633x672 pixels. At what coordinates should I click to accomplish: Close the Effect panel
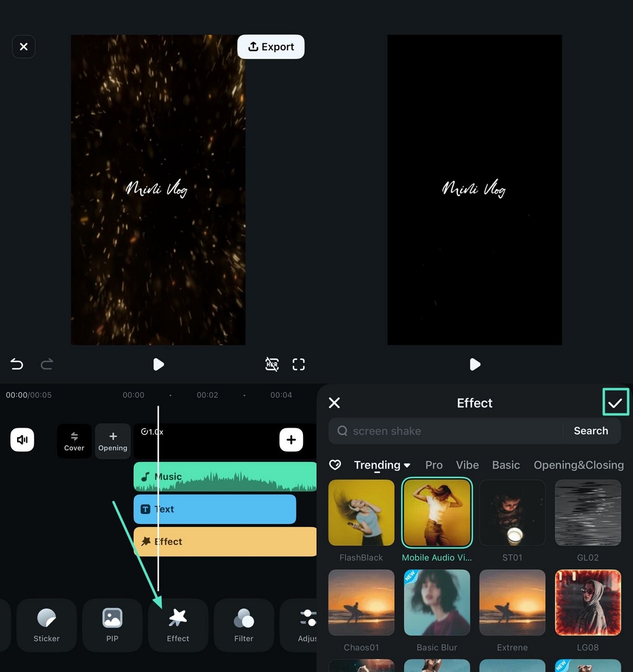click(335, 403)
